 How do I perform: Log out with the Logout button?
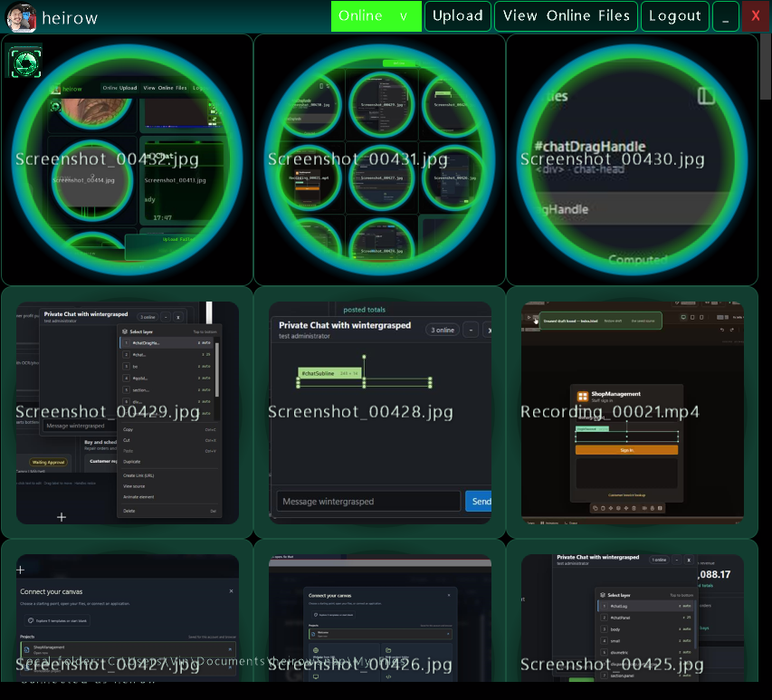(674, 16)
